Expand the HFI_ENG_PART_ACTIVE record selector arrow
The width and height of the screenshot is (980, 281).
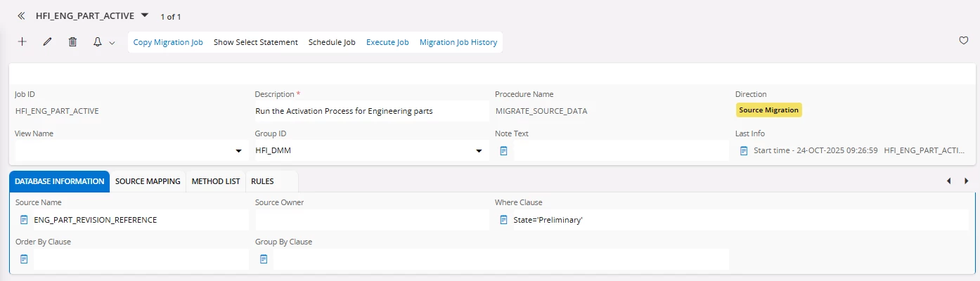pos(145,15)
